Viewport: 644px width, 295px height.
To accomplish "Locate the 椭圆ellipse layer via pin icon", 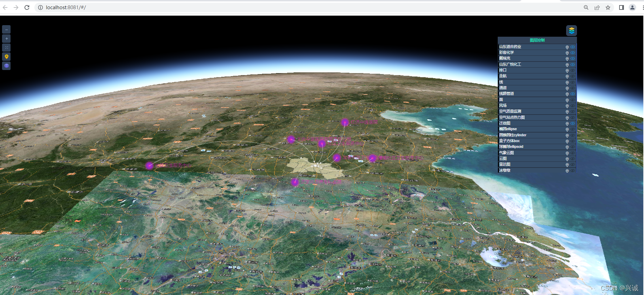I will pyautogui.click(x=567, y=129).
